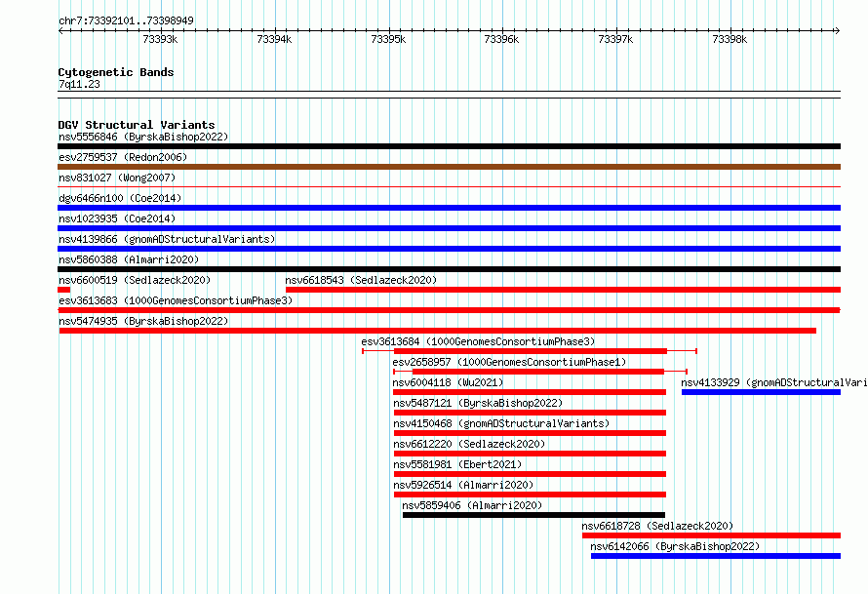Click the DGV Structural Variants track title

(x=137, y=125)
